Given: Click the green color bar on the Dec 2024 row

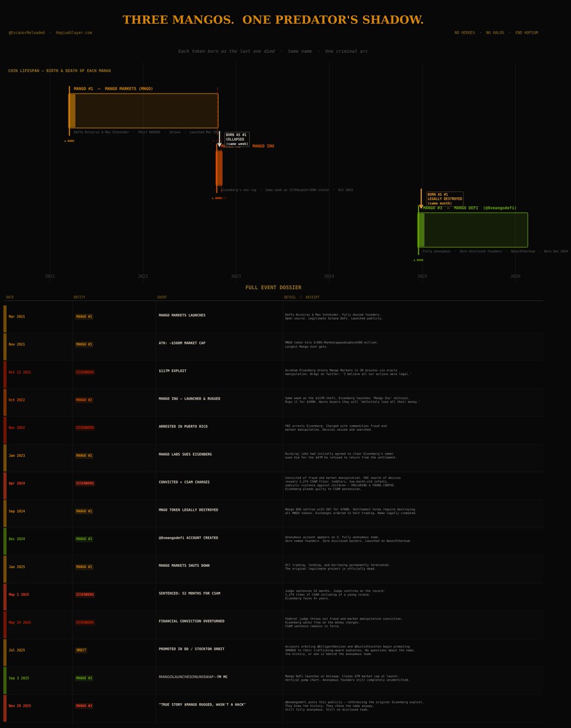Looking at the screenshot, I should [5, 541].
